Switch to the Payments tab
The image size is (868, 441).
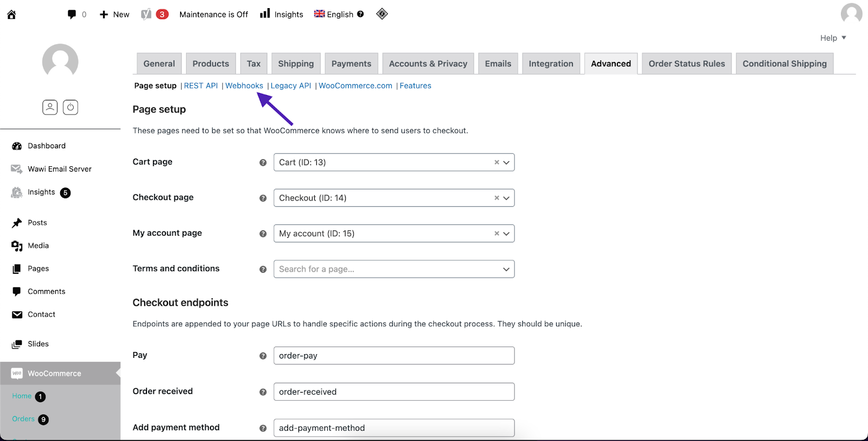point(351,64)
